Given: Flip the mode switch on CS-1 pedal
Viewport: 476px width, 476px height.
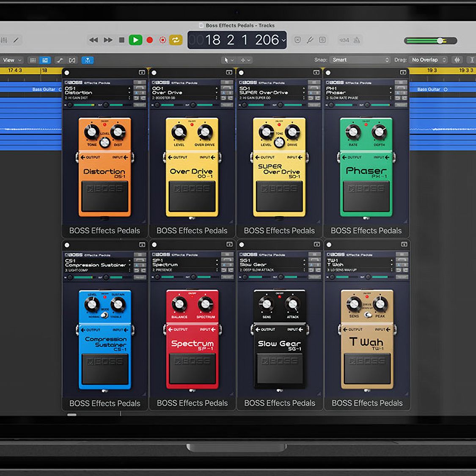Looking at the screenshot, I should point(105,315).
